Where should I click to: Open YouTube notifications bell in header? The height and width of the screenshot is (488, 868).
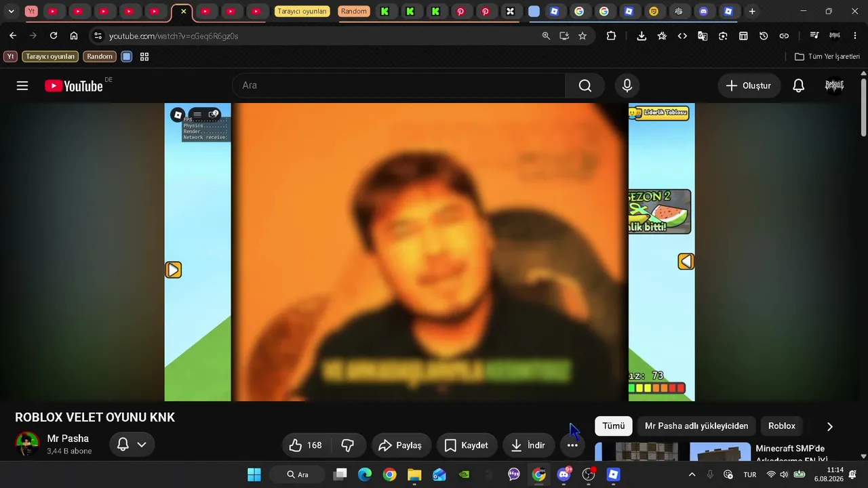point(799,85)
